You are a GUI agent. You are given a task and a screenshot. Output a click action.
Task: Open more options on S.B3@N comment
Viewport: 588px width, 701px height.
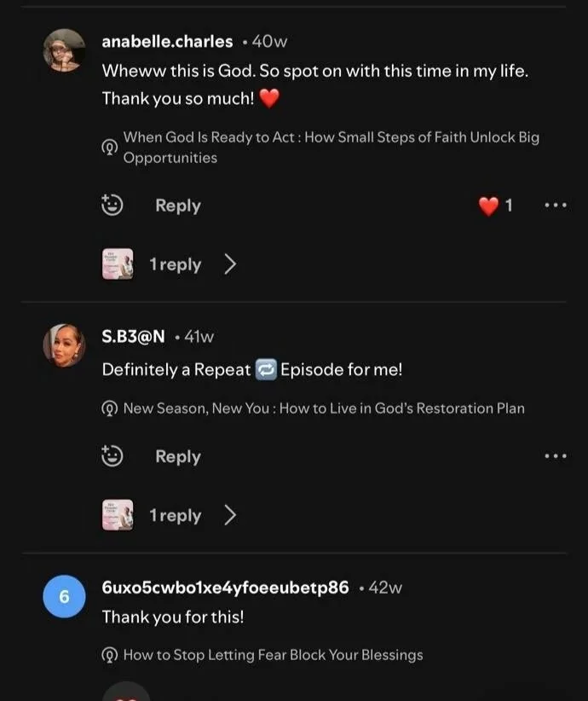(x=556, y=456)
